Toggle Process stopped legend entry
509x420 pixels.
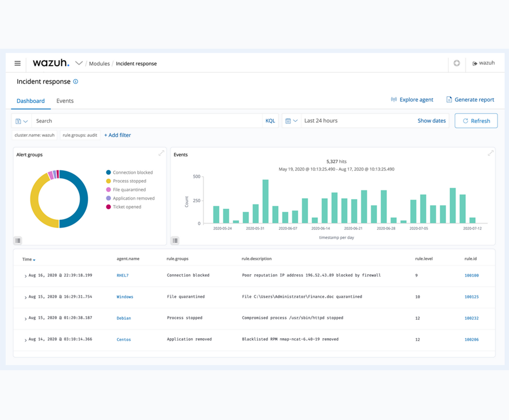tap(129, 181)
